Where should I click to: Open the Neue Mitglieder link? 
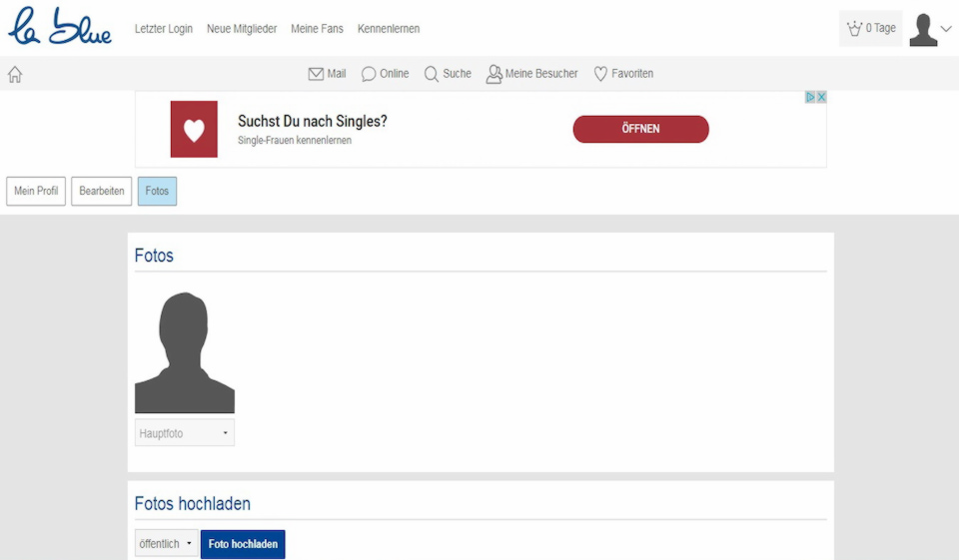pos(242,29)
